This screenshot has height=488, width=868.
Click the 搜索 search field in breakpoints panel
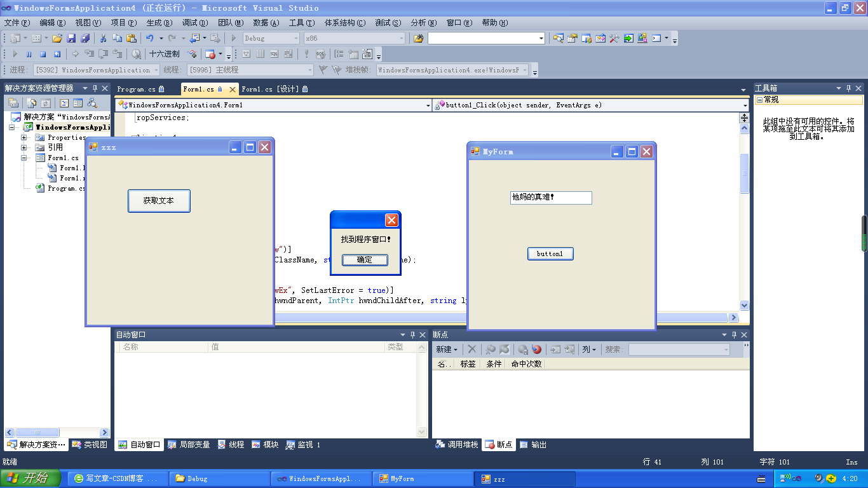pos(677,348)
